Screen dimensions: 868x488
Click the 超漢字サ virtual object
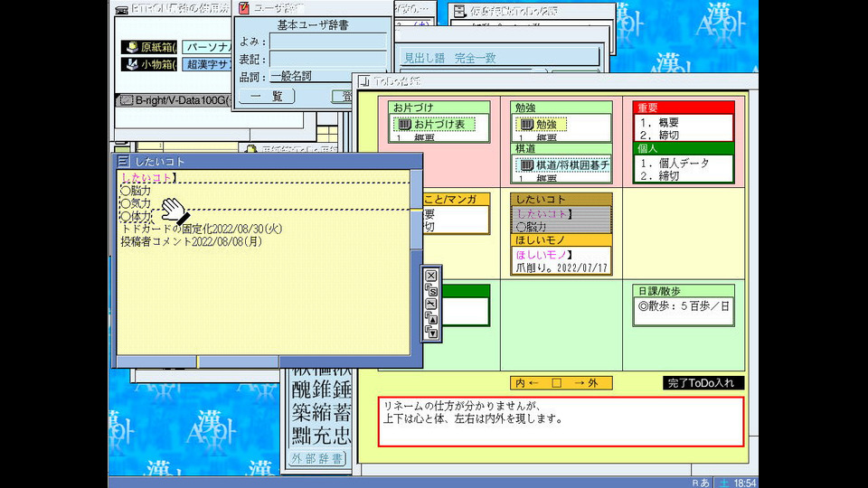click(207, 64)
